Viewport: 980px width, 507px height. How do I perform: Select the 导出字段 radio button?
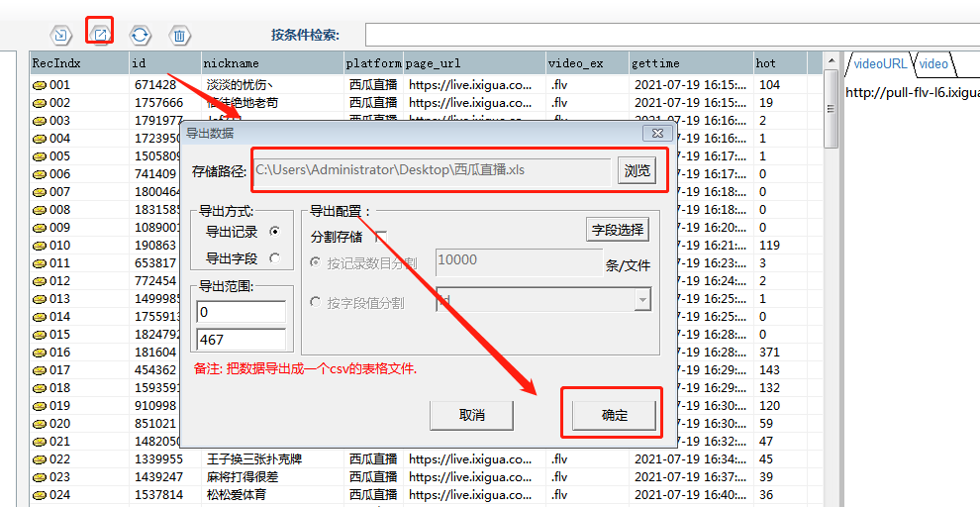[274, 257]
